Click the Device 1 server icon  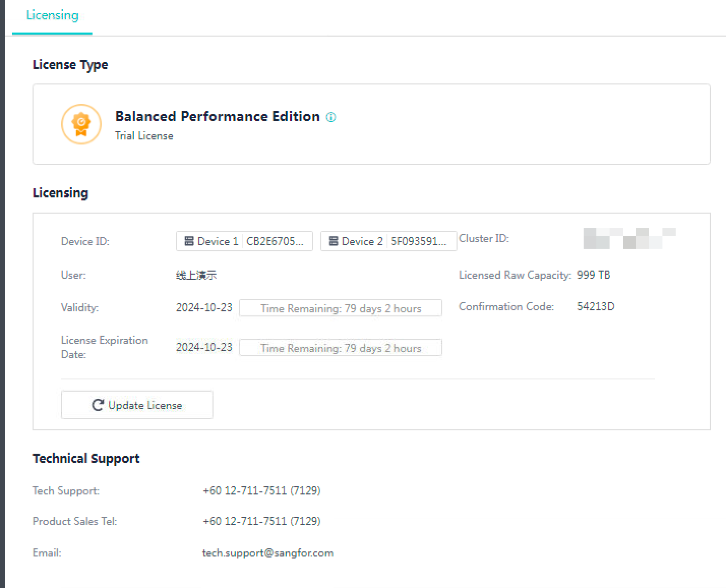click(189, 241)
